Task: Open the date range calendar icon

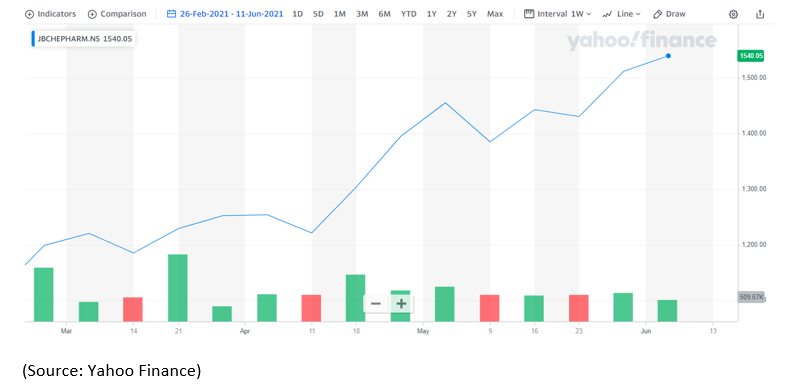Action: tap(171, 14)
